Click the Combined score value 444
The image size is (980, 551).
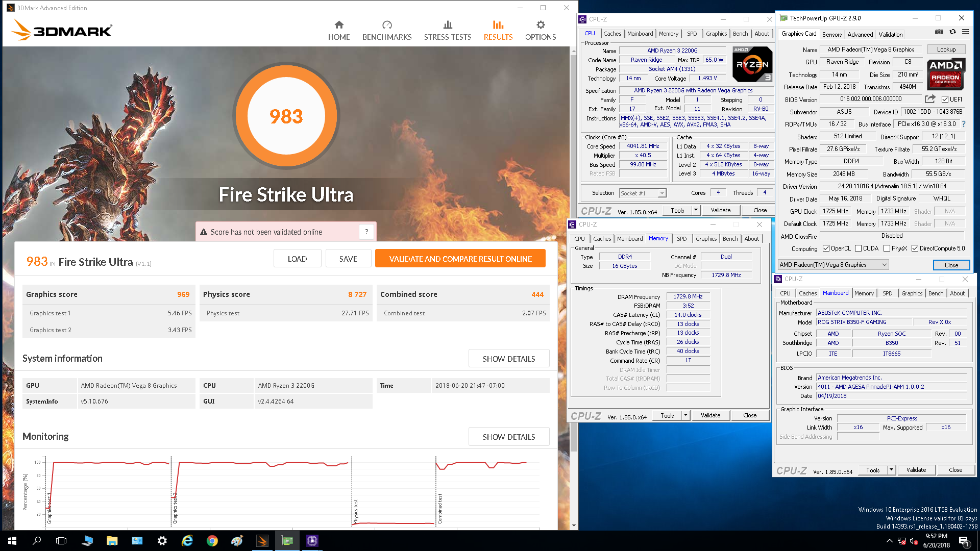pyautogui.click(x=537, y=294)
